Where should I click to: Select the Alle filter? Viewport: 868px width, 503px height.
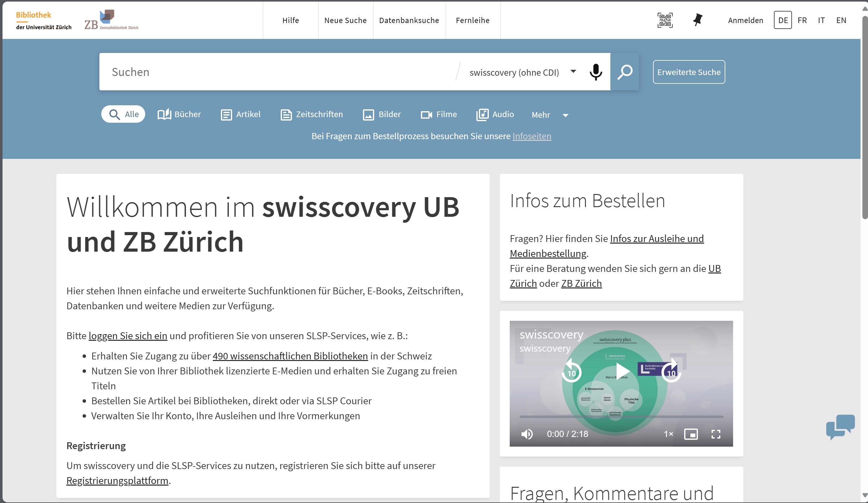pyautogui.click(x=123, y=114)
